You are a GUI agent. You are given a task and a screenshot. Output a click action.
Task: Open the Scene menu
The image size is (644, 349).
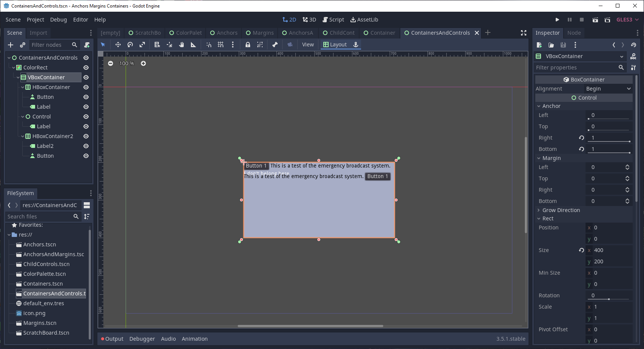coord(13,19)
